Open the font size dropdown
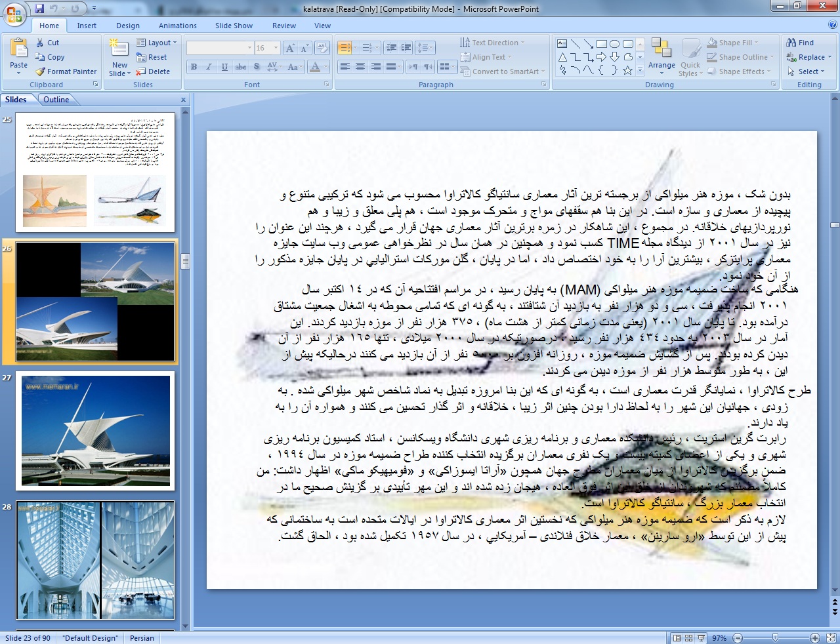Screen dimensions: 840x644 [276, 48]
